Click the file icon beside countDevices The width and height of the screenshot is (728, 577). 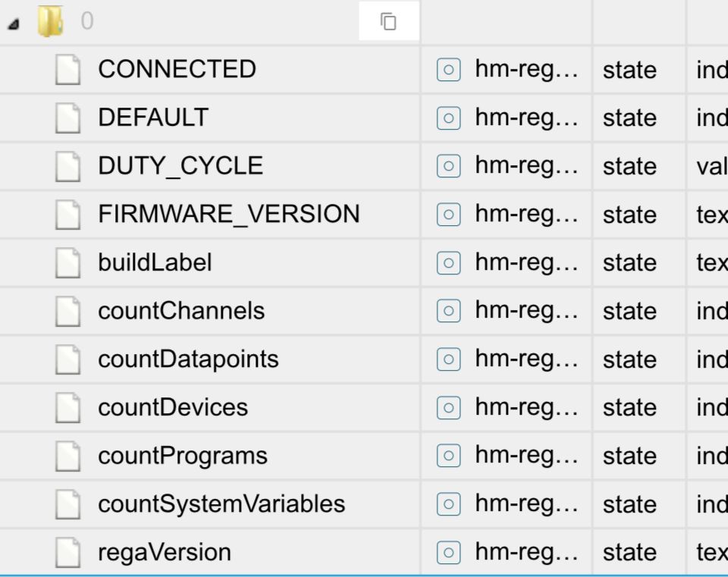tap(67, 408)
